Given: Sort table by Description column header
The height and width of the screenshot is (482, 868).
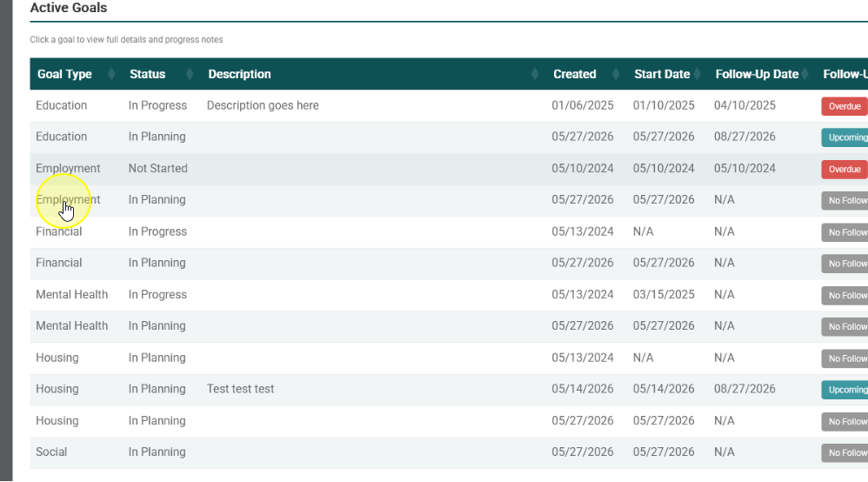Looking at the screenshot, I should point(239,74).
